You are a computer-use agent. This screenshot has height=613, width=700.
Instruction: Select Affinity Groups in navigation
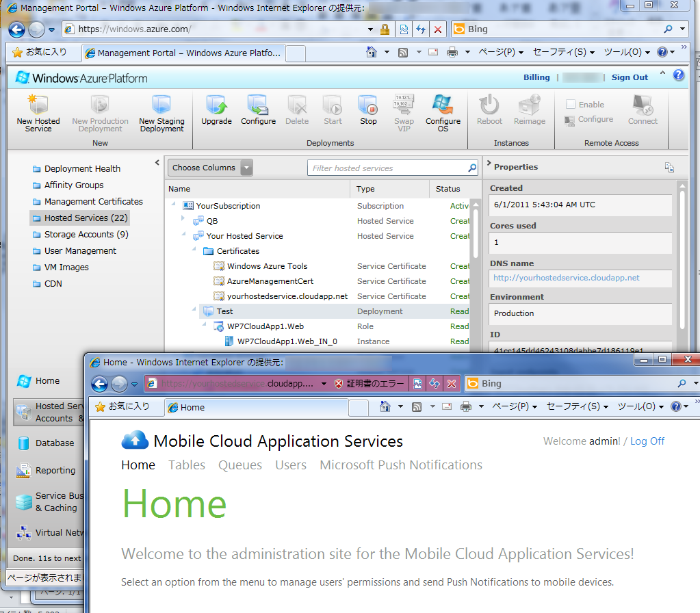click(x=68, y=185)
